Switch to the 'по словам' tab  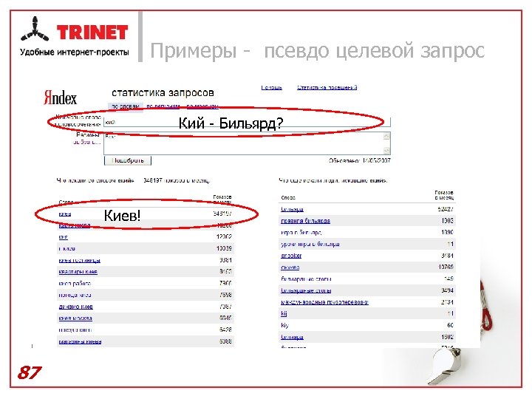(x=125, y=106)
